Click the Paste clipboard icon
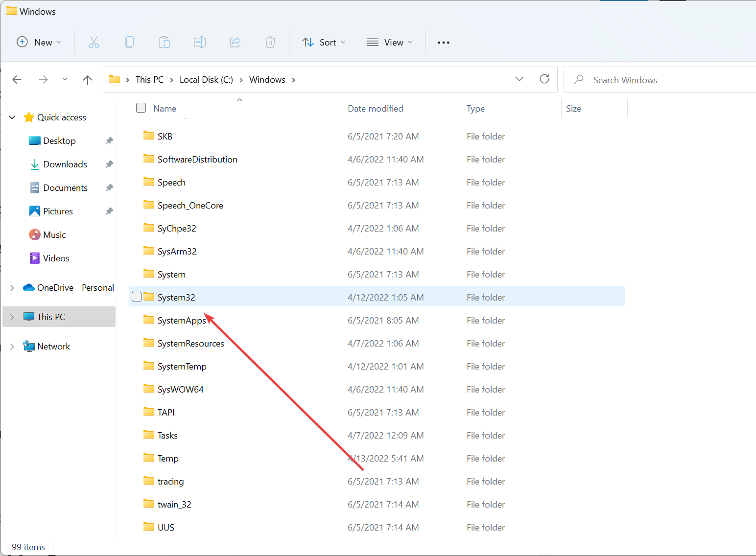Image resolution: width=756 pixels, height=556 pixels. [x=165, y=43]
